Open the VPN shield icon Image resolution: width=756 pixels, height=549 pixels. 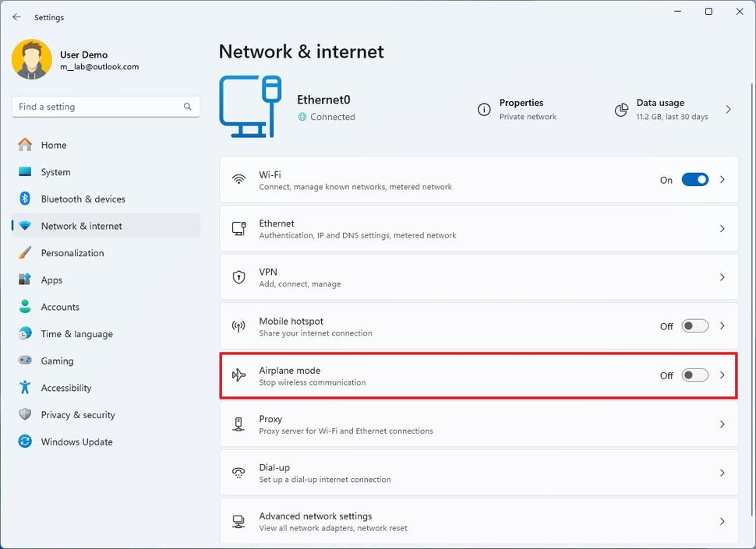tap(238, 277)
